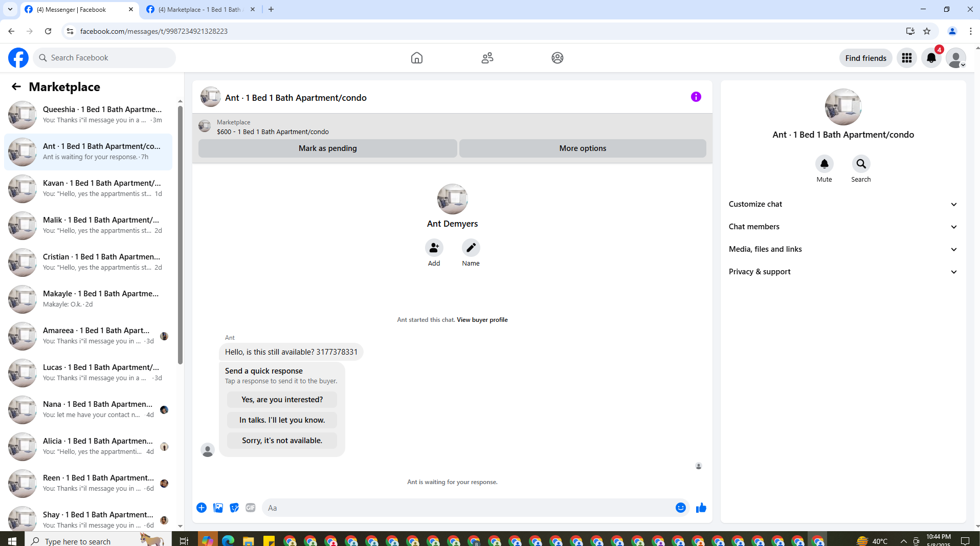
Task: Open Reen's conversation
Action: [x=88, y=483]
